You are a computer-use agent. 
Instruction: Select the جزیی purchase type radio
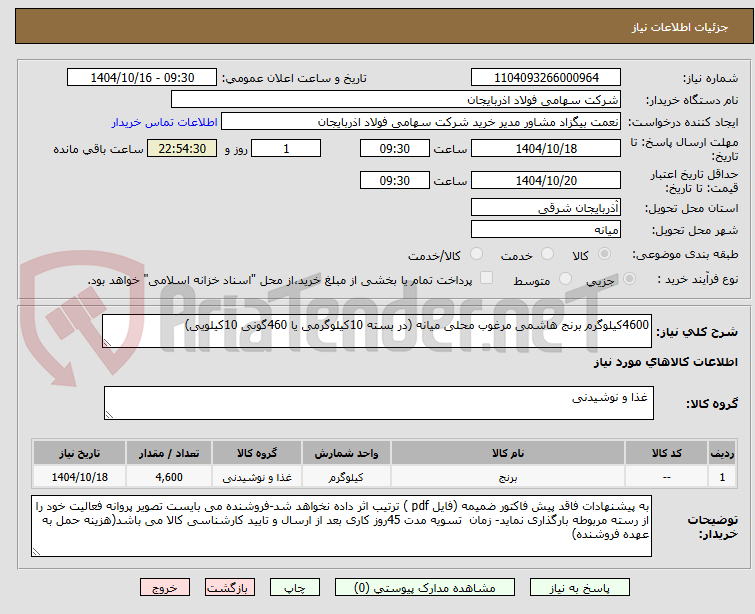click(629, 279)
